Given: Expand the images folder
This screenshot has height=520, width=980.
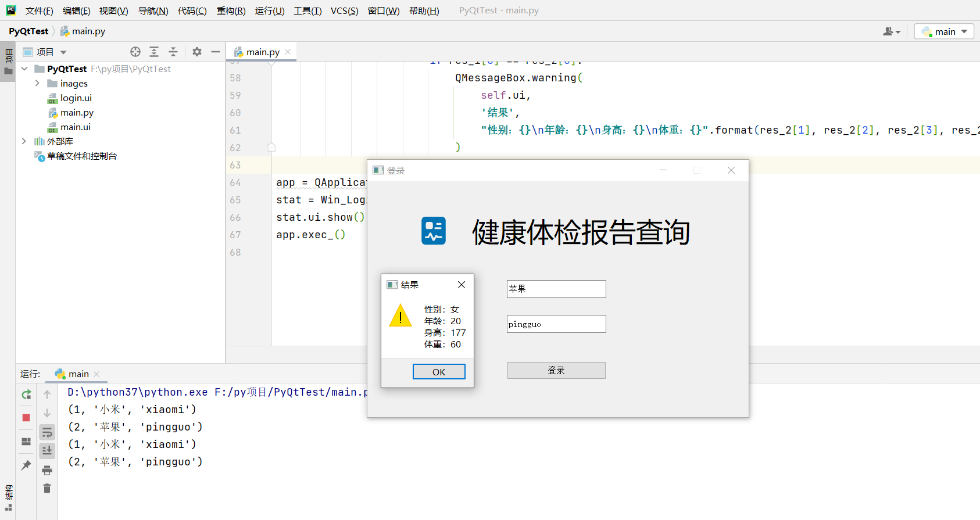Looking at the screenshot, I should click(37, 83).
